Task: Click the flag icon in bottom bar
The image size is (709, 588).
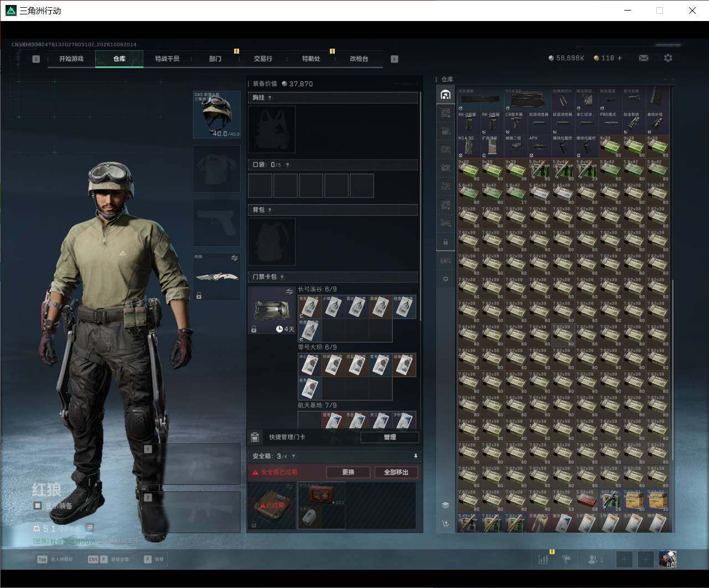Action: [566, 559]
